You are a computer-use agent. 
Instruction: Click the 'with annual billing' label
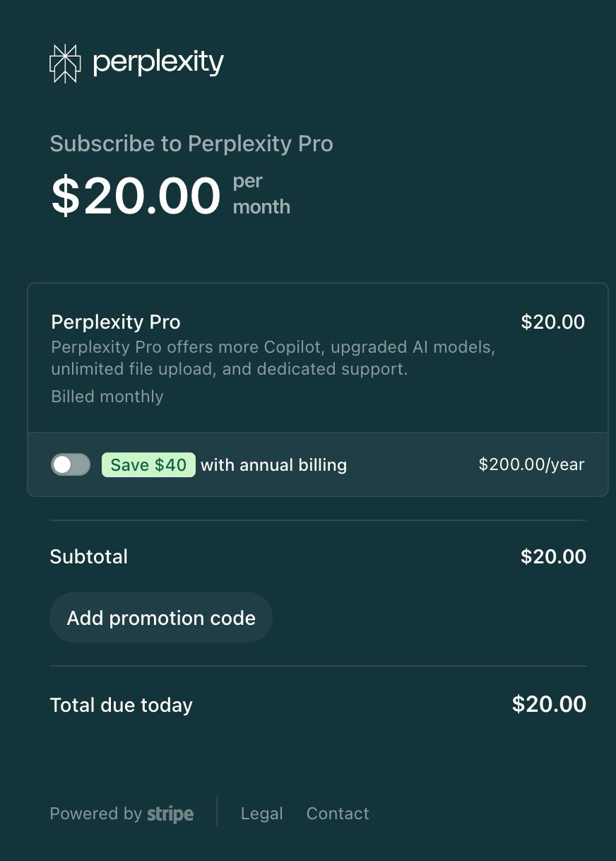coord(274,464)
